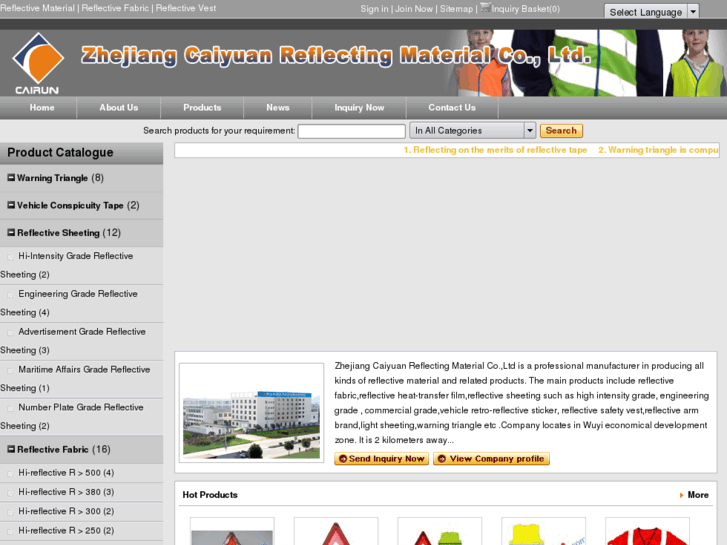
Task: Click the Zhejiang Caiyuan company name banner
Action: click(336, 56)
